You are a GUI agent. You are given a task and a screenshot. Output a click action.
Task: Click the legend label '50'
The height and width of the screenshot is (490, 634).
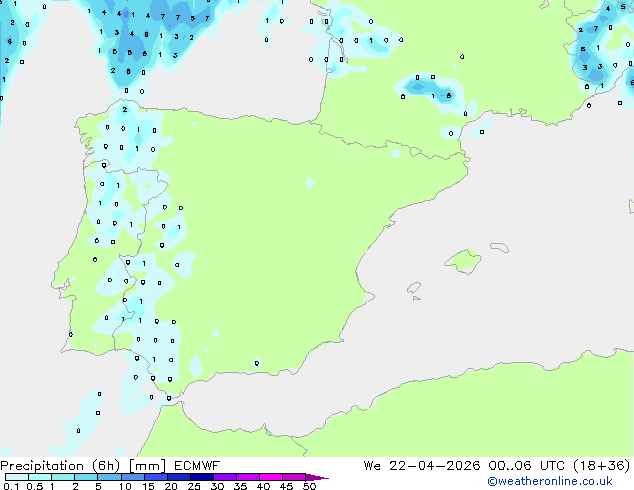tap(309, 486)
